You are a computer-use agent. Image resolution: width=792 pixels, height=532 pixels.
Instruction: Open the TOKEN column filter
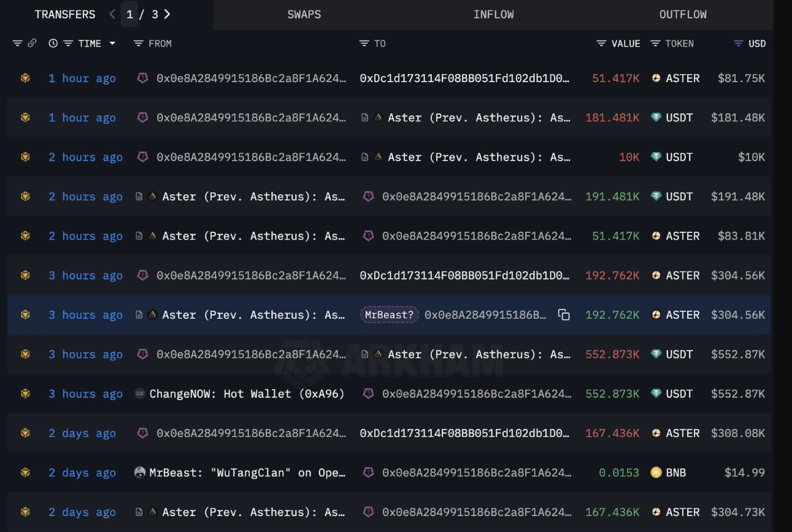[x=655, y=44]
